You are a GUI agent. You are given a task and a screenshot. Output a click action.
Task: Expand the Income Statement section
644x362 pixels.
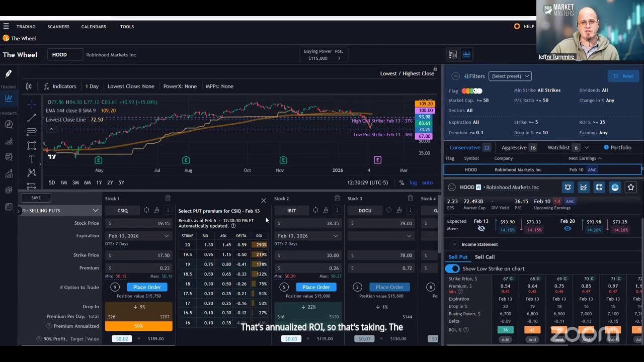click(x=455, y=244)
